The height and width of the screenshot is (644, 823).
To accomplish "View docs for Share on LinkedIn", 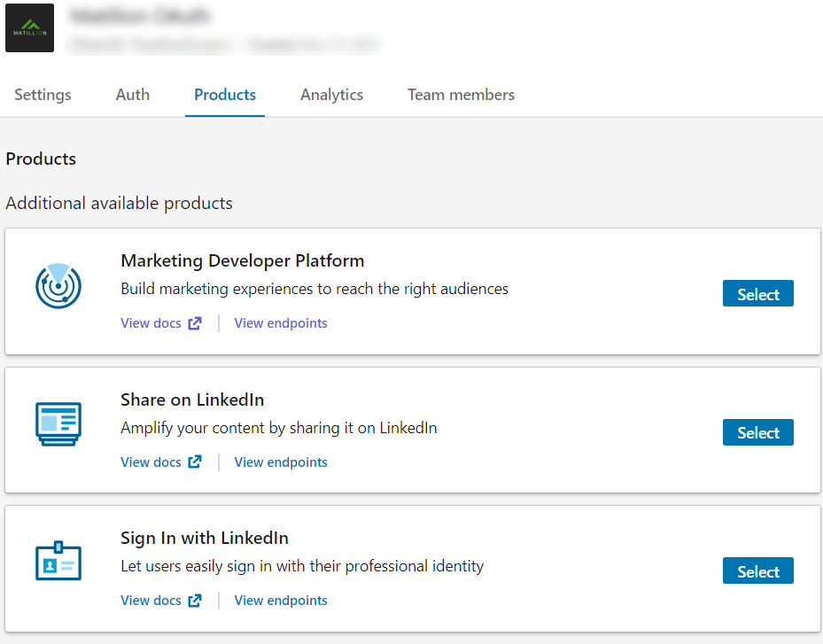I will (x=161, y=462).
